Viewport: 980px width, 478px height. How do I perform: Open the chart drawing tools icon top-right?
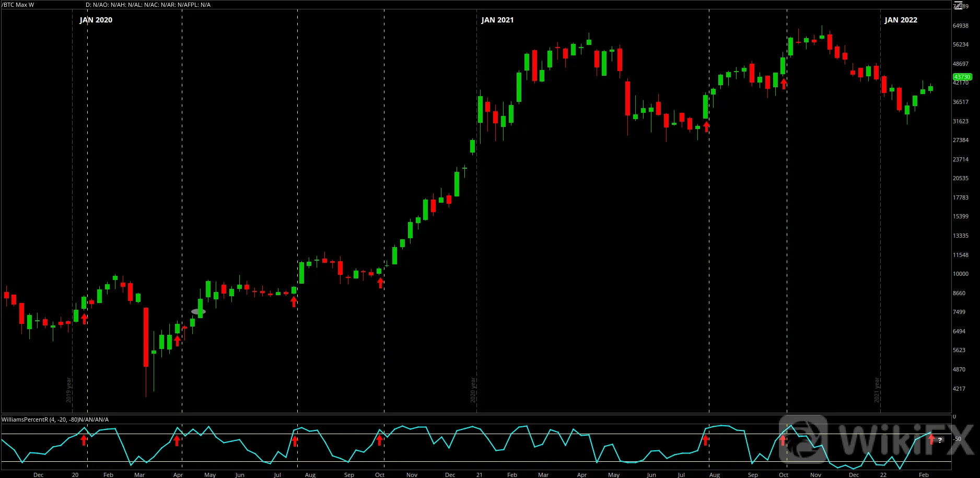pos(958,6)
